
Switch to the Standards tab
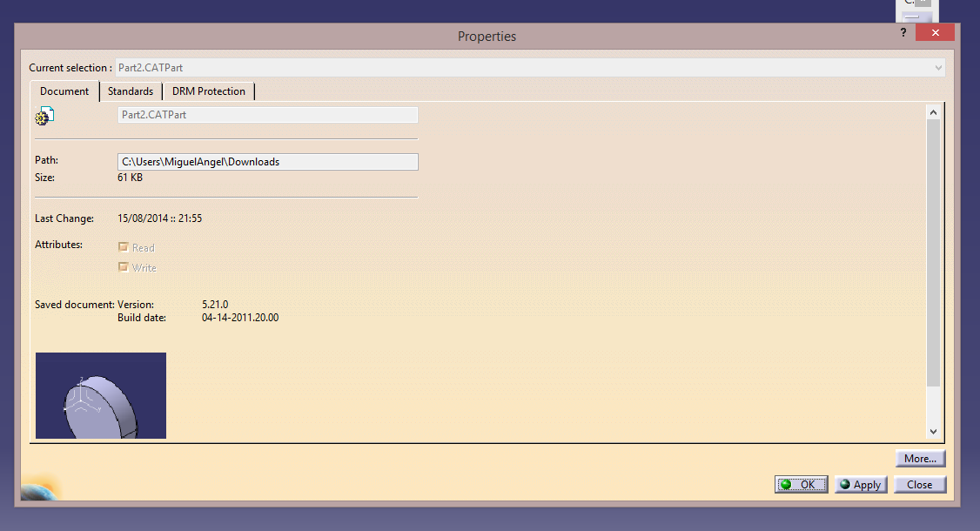tap(131, 91)
